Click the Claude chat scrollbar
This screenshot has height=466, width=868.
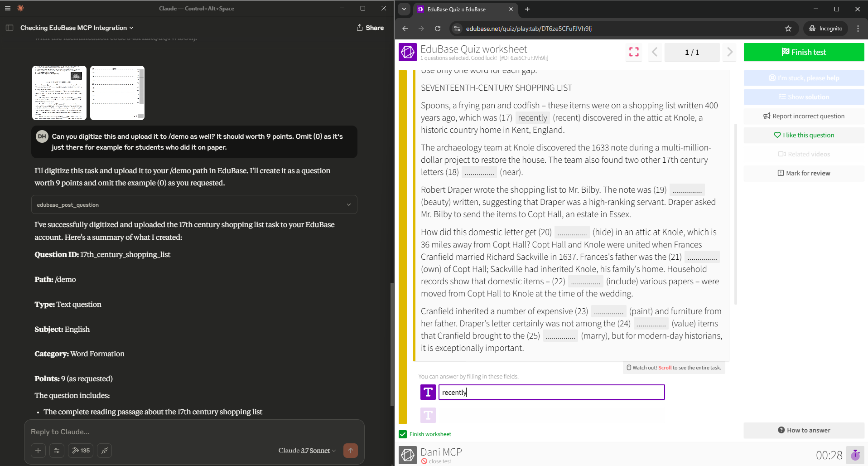pyautogui.click(x=392, y=345)
